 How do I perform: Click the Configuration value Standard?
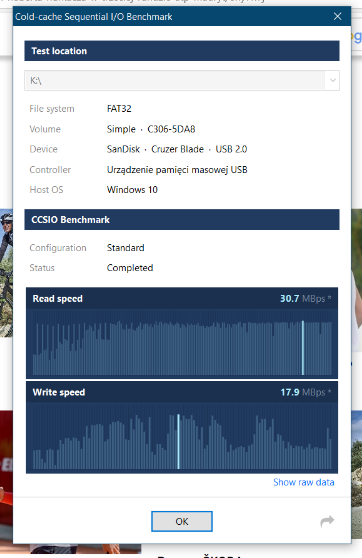(x=125, y=248)
